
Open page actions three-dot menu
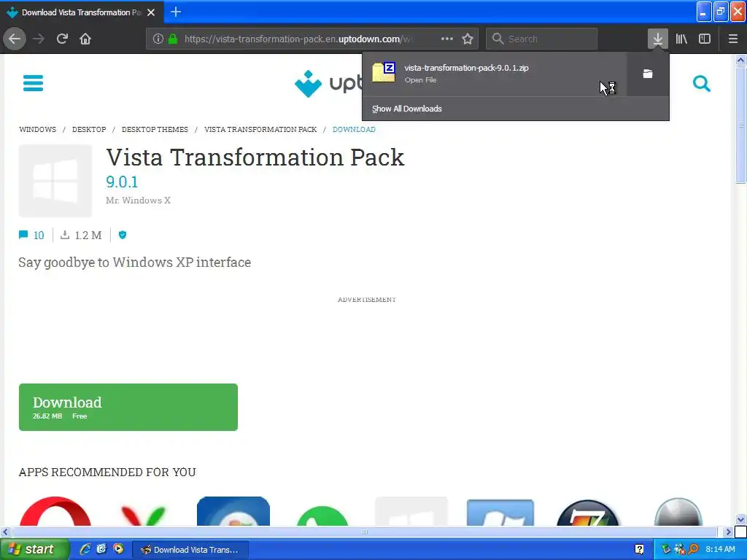(x=447, y=39)
